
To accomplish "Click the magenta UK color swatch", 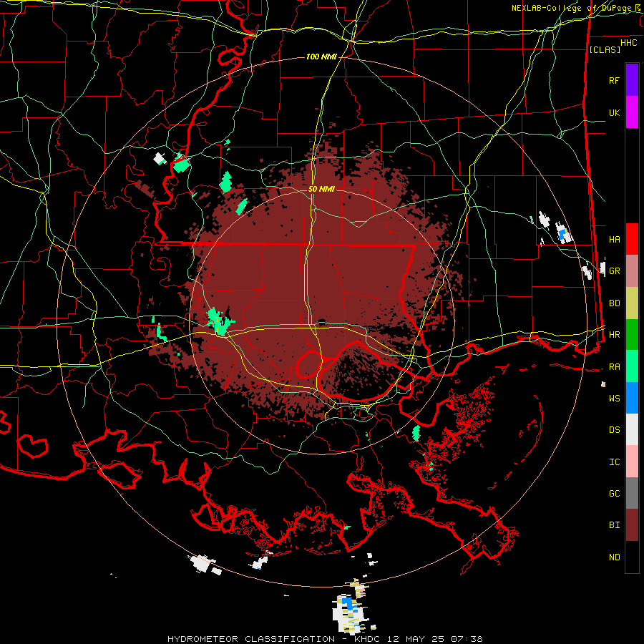I will pyautogui.click(x=632, y=112).
